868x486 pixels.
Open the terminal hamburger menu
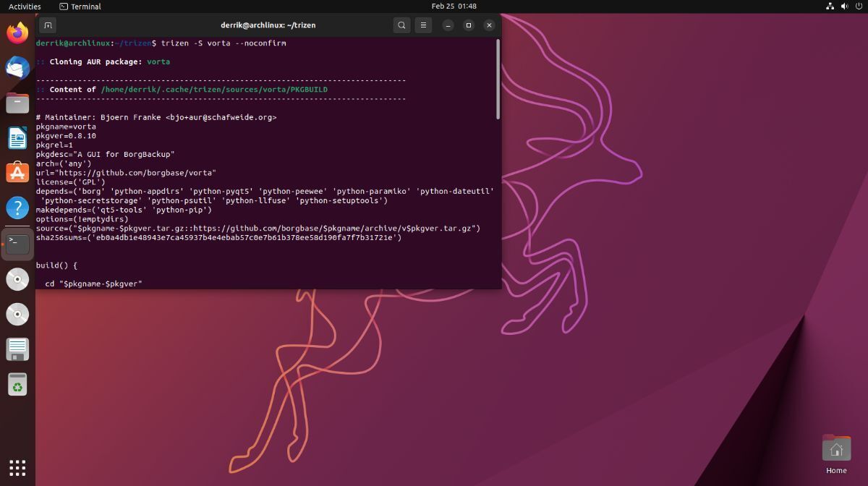pyautogui.click(x=424, y=25)
